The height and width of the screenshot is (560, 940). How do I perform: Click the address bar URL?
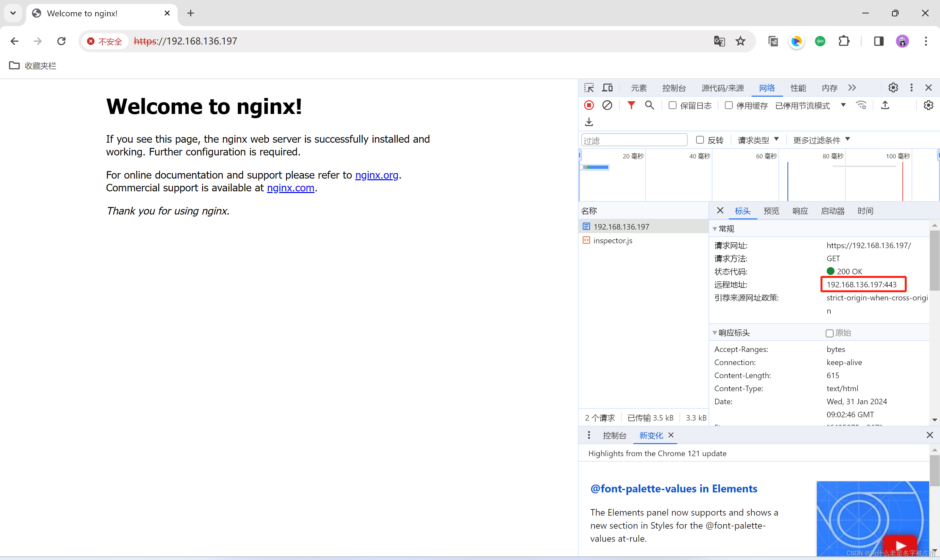(185, 41)
